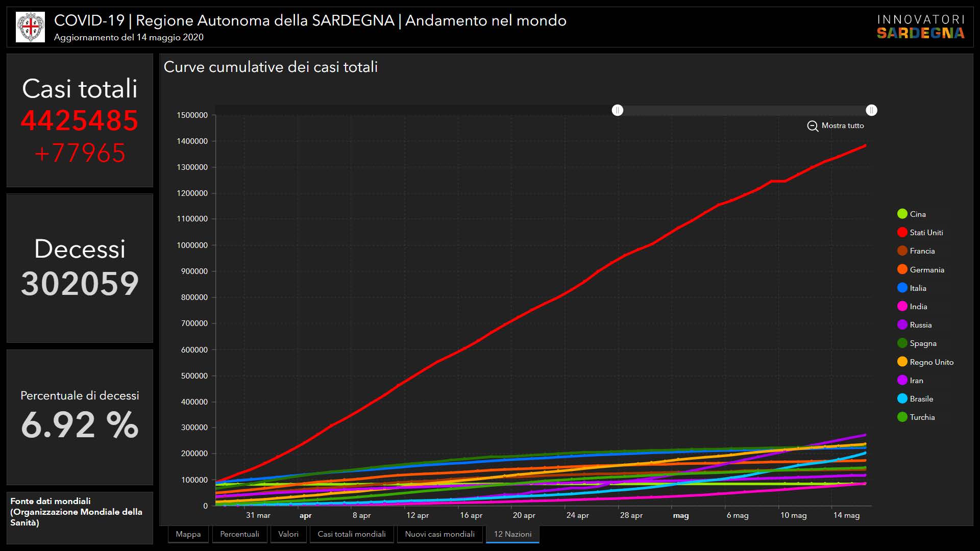Toggle the Russia legend circle
The image size is (980, 551).
point(902,325)
